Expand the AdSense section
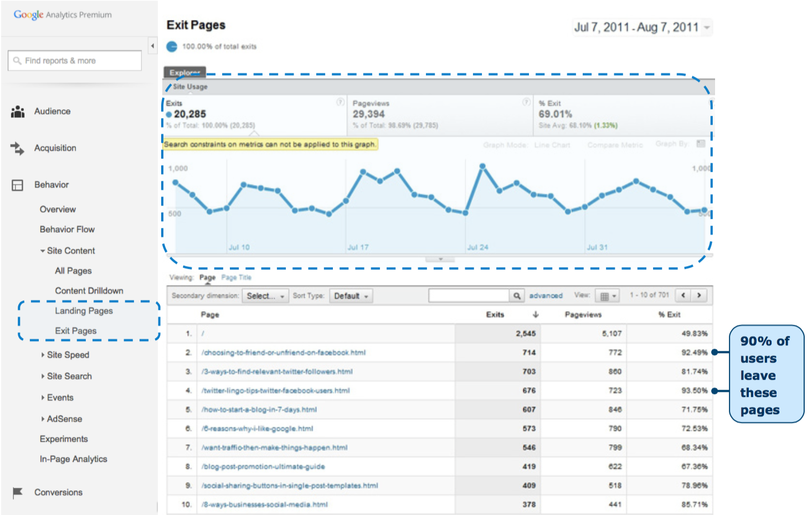Viewport: 812px width, 515px height. tap(43, 419)
